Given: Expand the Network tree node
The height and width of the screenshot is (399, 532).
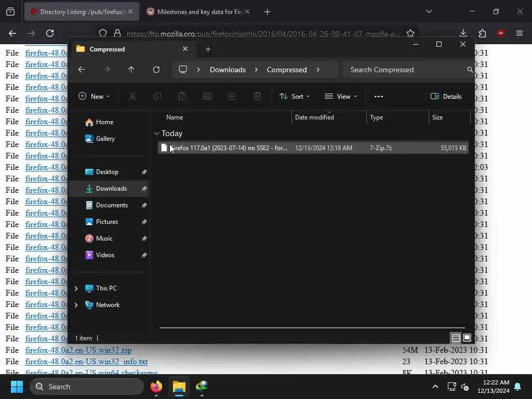Looking at the screenshot, I should [76, 305].
